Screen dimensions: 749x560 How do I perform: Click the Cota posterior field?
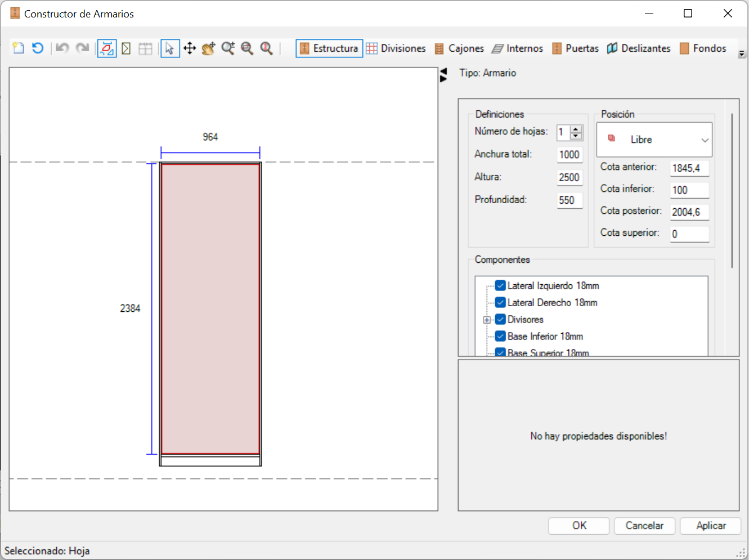point(689,212)
